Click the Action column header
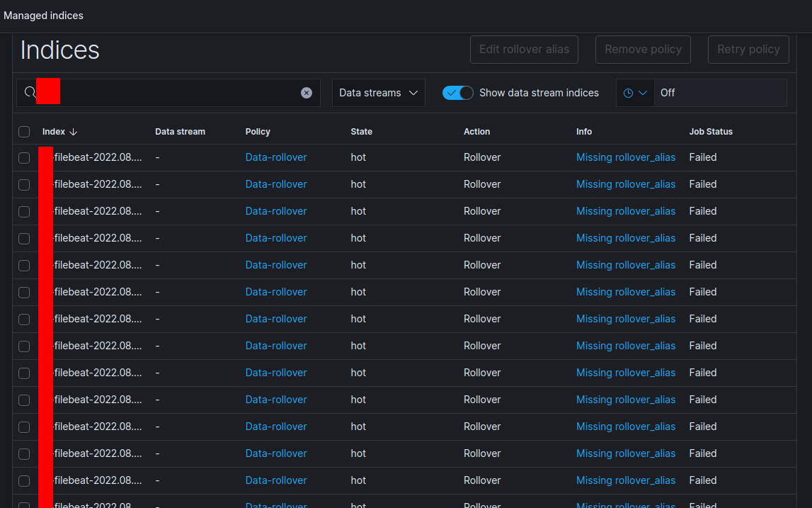Screen dimensions: 812x508 (x=477, y=132)
